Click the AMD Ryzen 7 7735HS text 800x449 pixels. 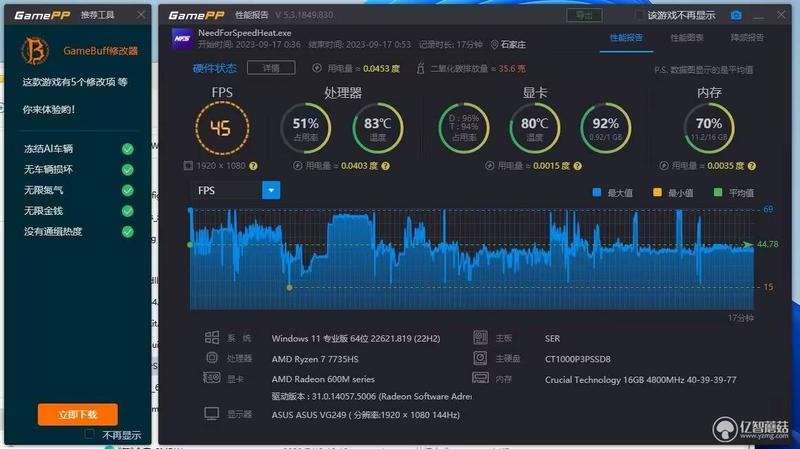(x=315, y=359)
